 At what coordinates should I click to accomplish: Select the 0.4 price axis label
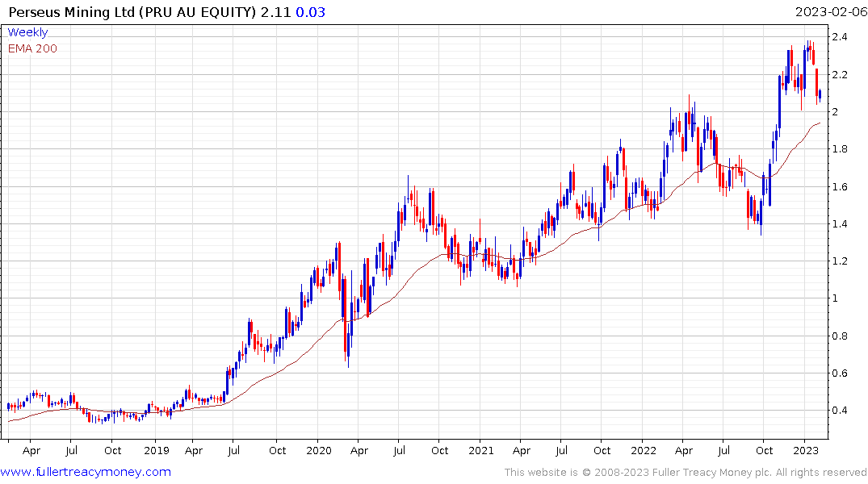tap(840, 411)
